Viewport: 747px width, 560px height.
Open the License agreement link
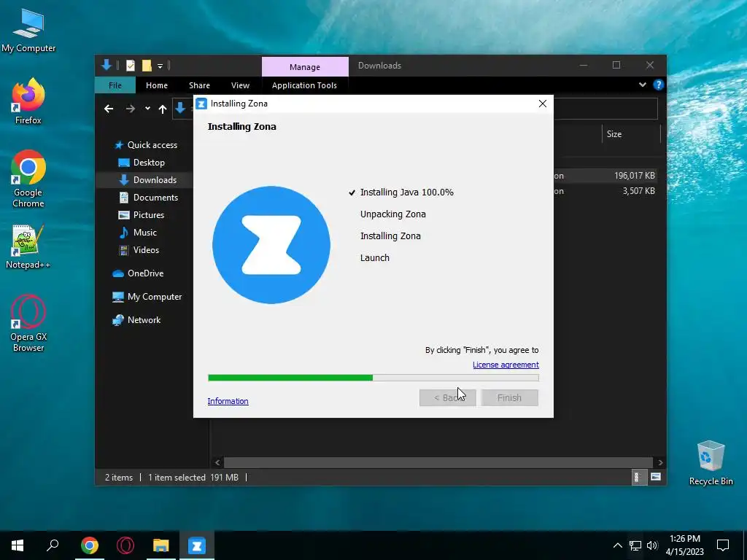pos(506,365)
